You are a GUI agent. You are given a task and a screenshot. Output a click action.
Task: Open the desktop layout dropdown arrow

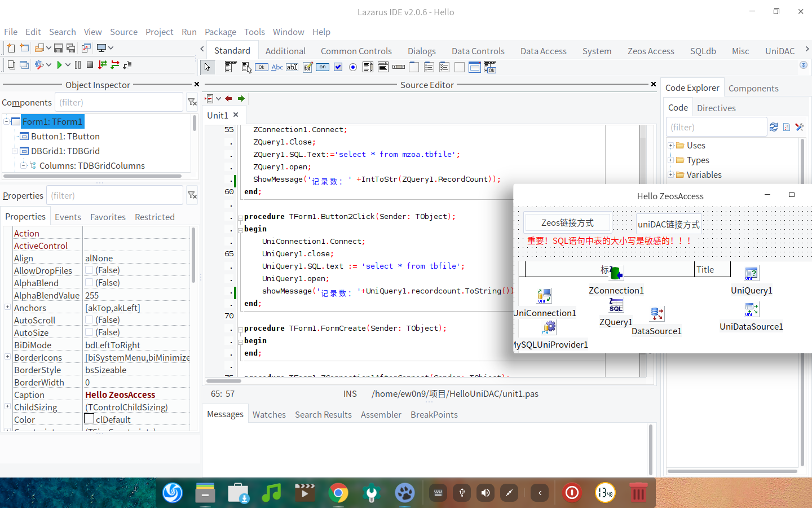coord(111,49)
